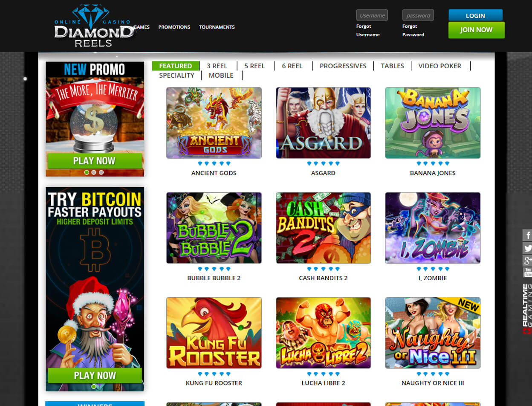This screenshot has width=532, height=406.
Task: Click Play Now on the Bitcoin banner
Action: click(x=95, y=376)
